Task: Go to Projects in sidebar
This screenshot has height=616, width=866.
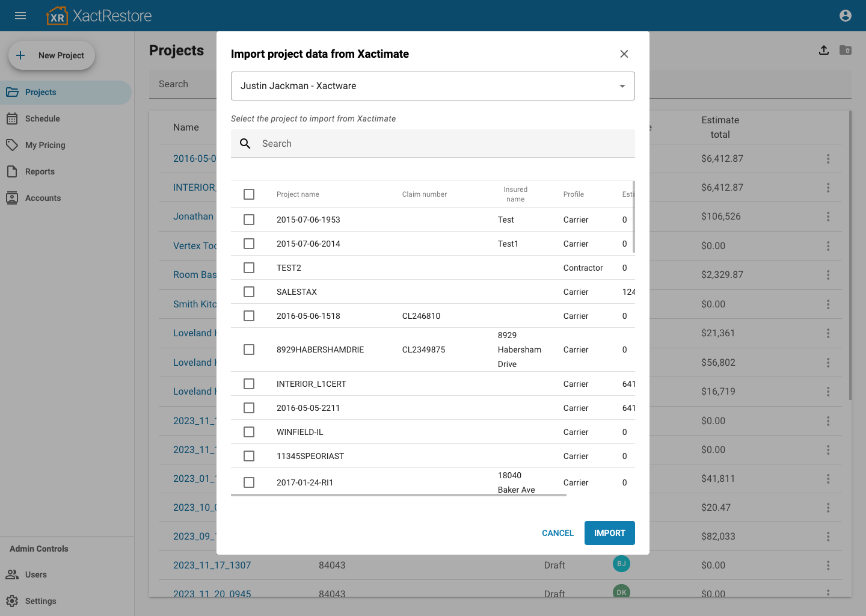Action: coord(66,92)
